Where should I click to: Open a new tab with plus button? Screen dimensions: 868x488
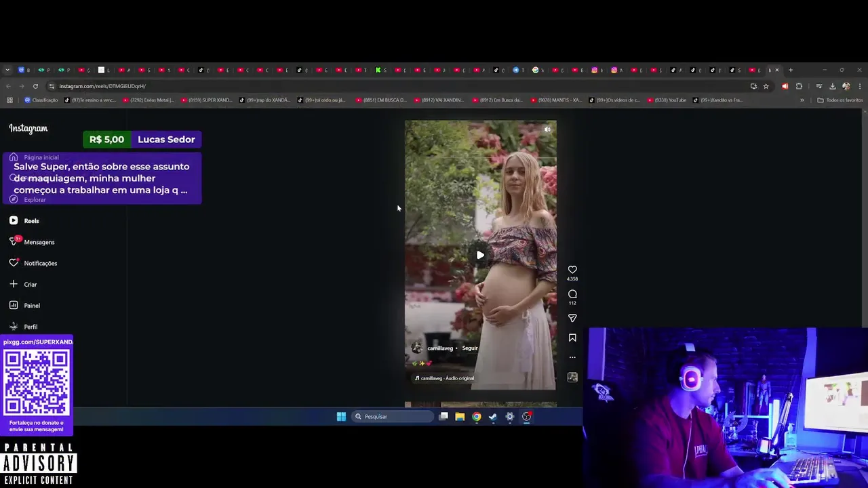pyautogui.click(x=791, y=70)
